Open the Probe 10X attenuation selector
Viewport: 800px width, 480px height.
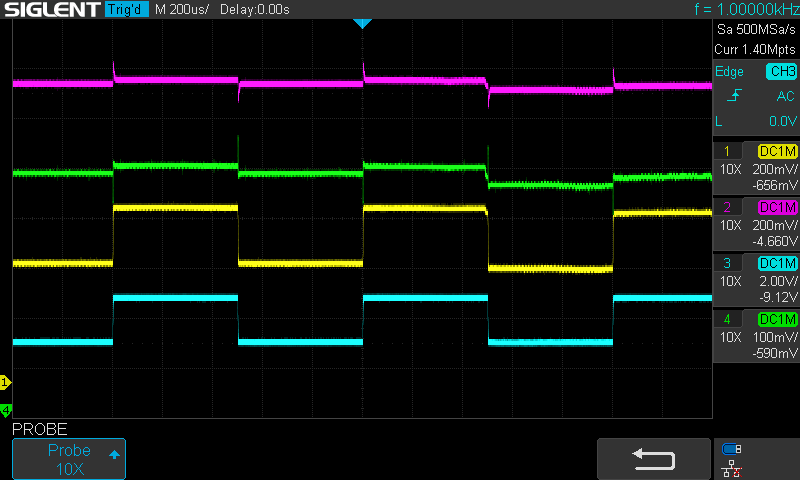point(69,459)
